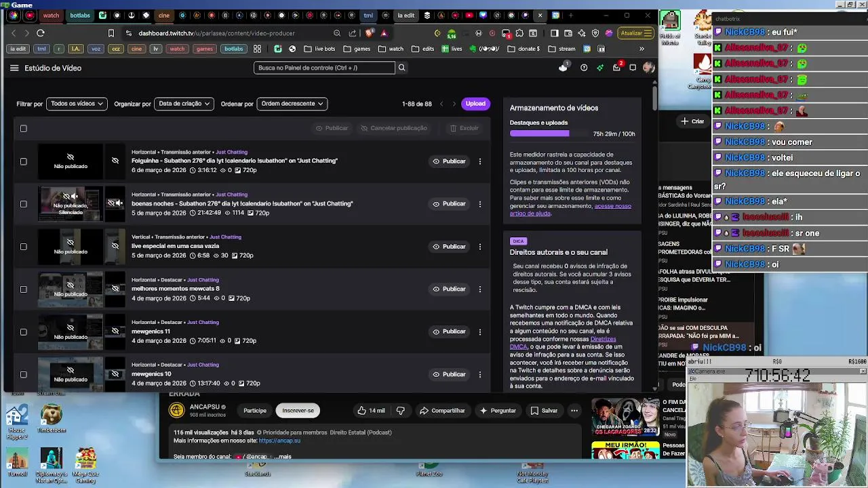
Task: Reload the page with browser refresh button
Action: coord(41,33)
